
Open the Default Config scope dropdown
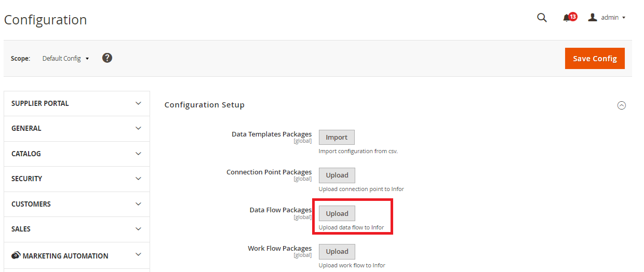[66, 59]
